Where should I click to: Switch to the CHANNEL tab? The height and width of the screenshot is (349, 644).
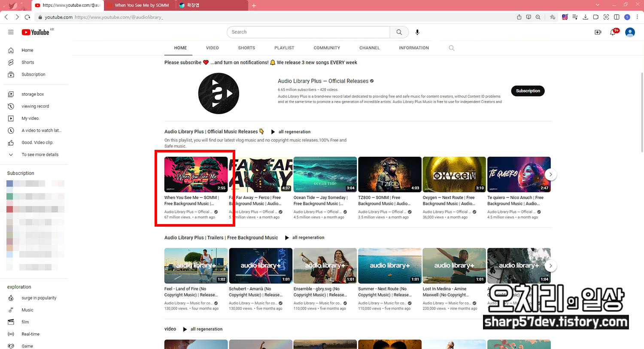click(x=370, y=48)
